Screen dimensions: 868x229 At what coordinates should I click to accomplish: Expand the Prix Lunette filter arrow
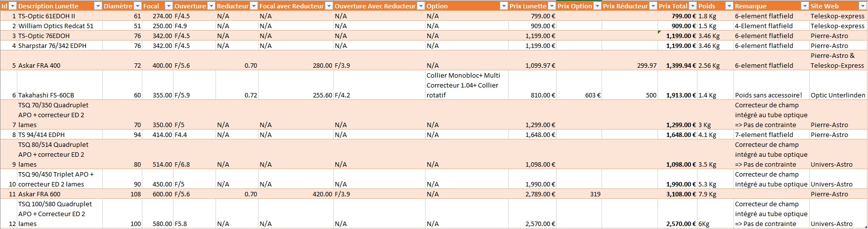point(552,6)
